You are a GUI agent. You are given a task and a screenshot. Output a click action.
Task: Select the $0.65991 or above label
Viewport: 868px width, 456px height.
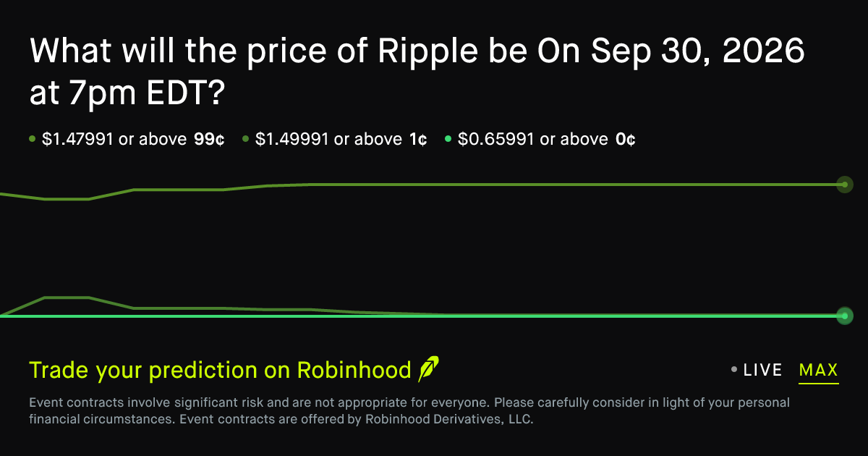click(532, 139)
